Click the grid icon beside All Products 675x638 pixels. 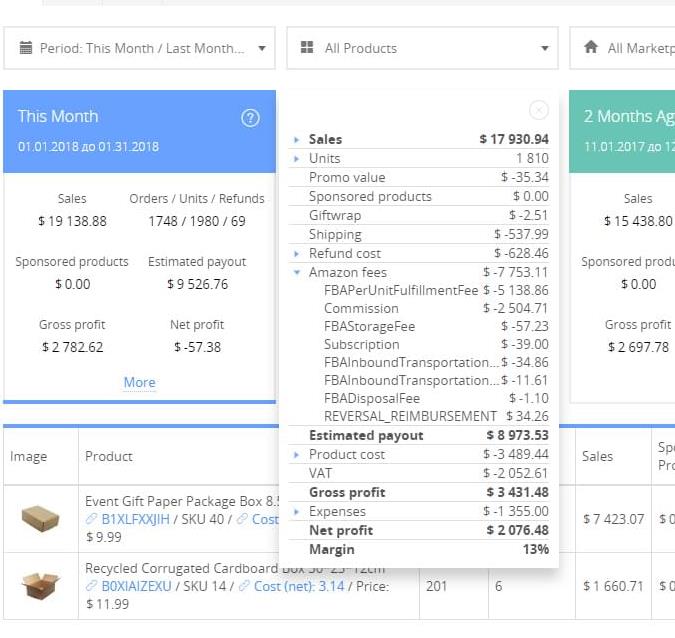[x=305, y=48]
